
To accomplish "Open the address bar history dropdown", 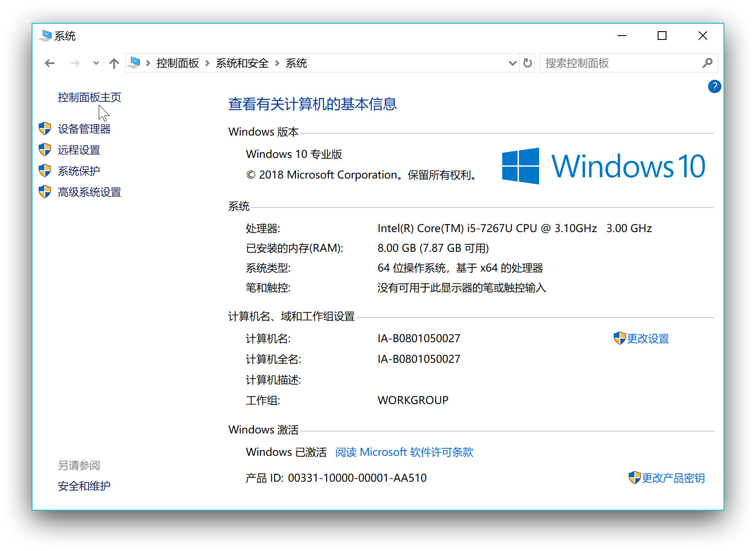I will [512, 63].
